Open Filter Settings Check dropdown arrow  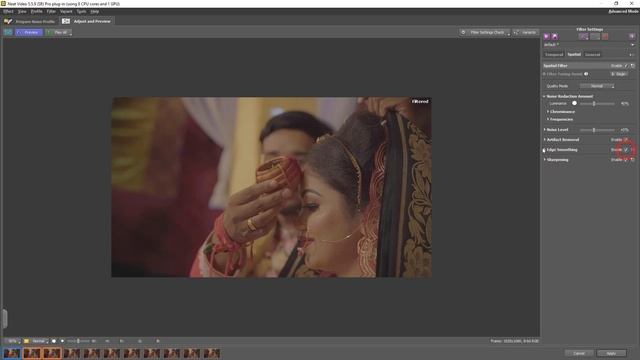pos(509,33)
